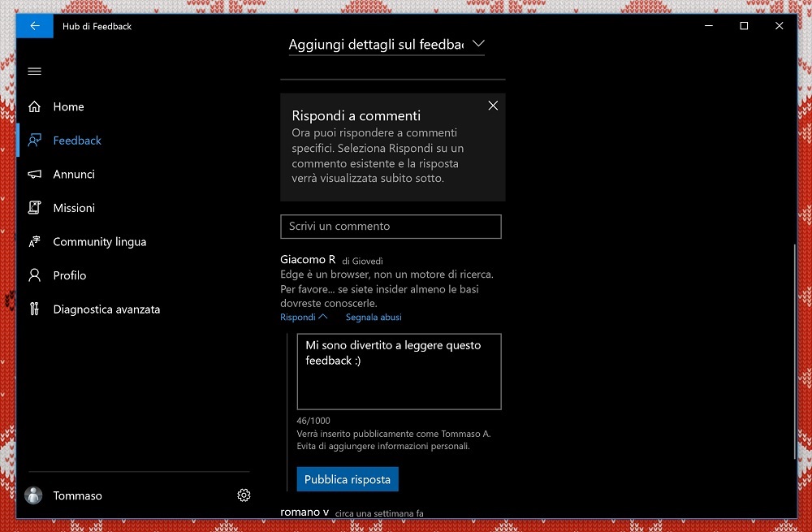
Task: Click commenter name Giacomo R
Action: tap(308, 260)
